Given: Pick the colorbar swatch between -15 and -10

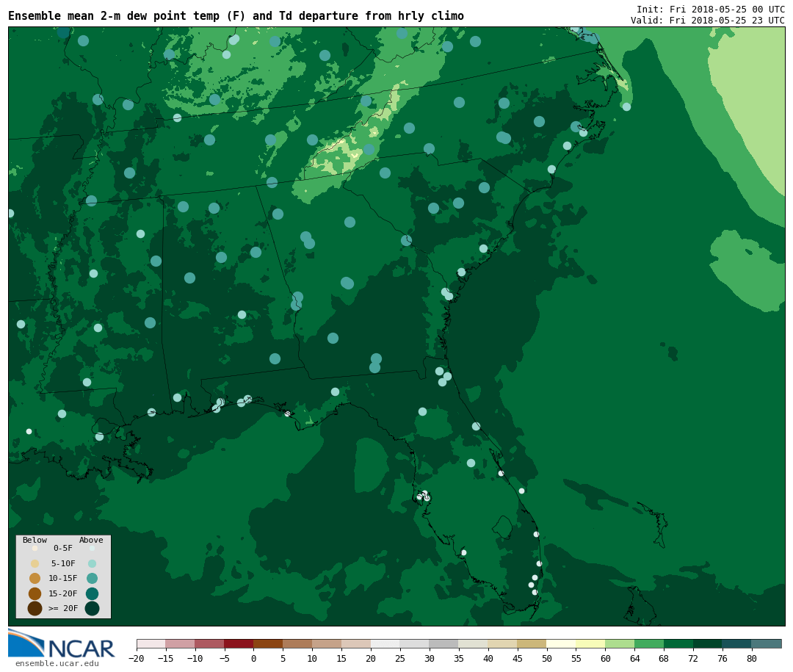Looking at the screenshot, I should [x=180, y=643].
